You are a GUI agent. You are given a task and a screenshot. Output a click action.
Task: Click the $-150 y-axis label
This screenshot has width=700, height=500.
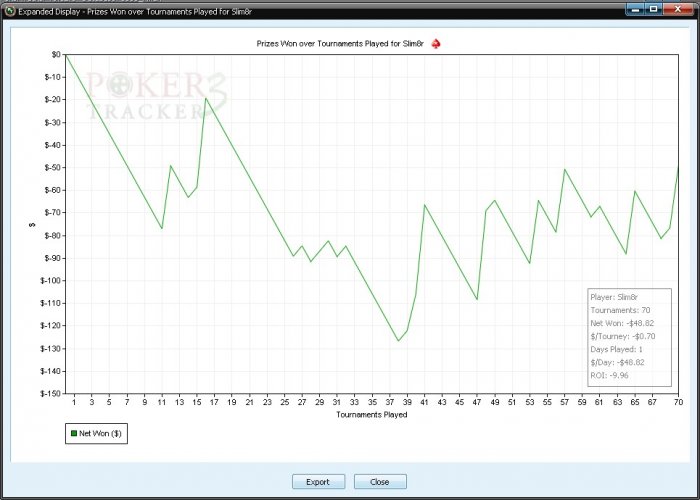[x=50, y=394]
